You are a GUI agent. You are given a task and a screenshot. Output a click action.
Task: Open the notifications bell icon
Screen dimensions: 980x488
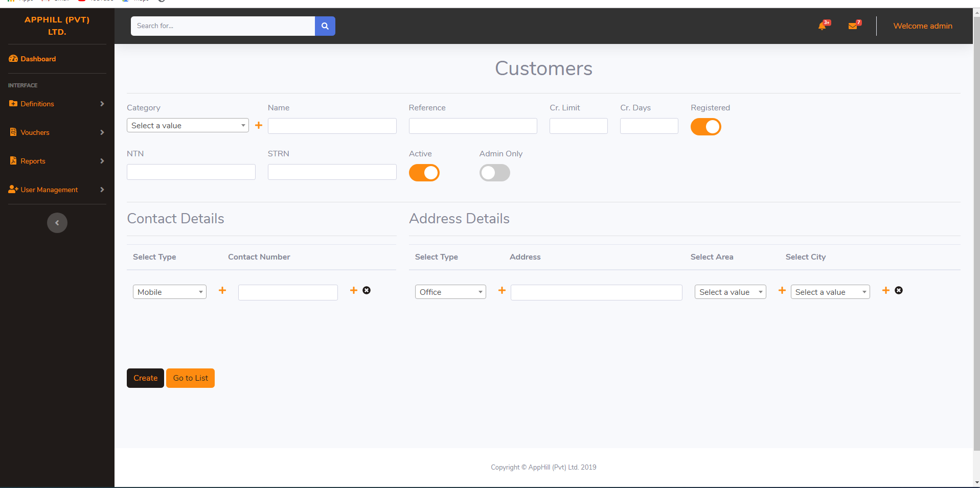click(x=822, y=26)
